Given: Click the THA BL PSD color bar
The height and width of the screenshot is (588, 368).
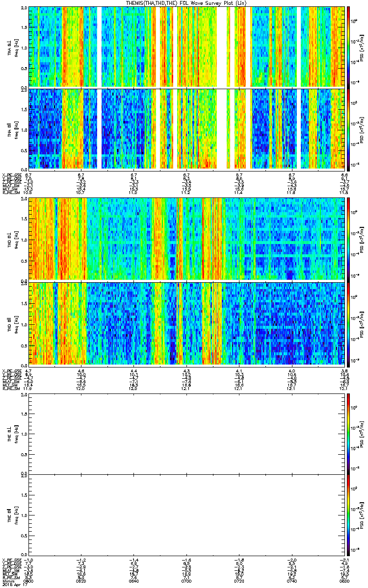Looking at the screenshot, I should tap(348, 47).
